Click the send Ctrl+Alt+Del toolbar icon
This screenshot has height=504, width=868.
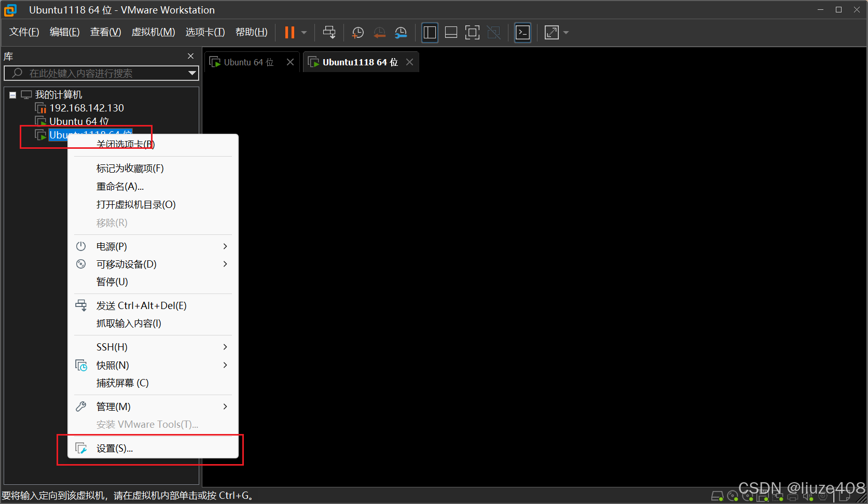point(329,32)
